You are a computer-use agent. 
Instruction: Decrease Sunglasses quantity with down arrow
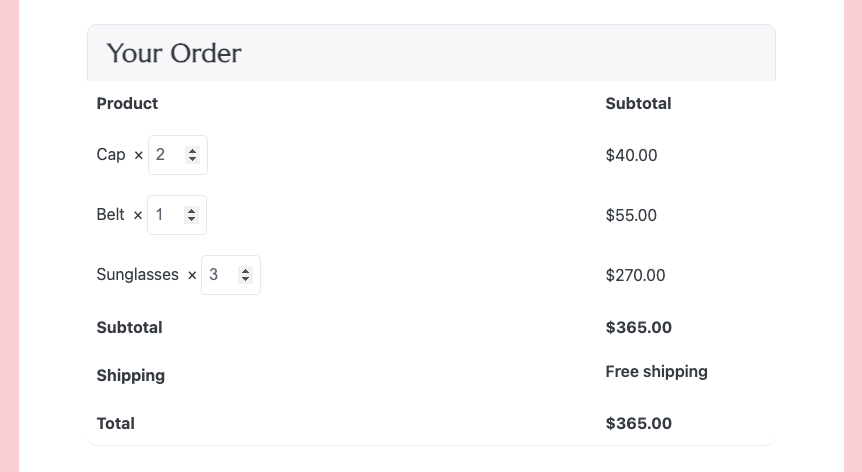pos(245,279)
